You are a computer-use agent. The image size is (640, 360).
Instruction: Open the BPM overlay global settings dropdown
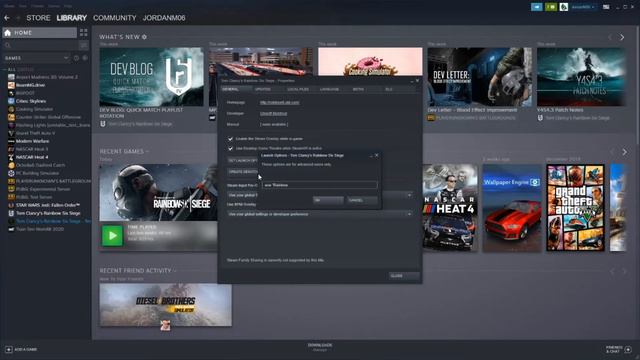320,214
